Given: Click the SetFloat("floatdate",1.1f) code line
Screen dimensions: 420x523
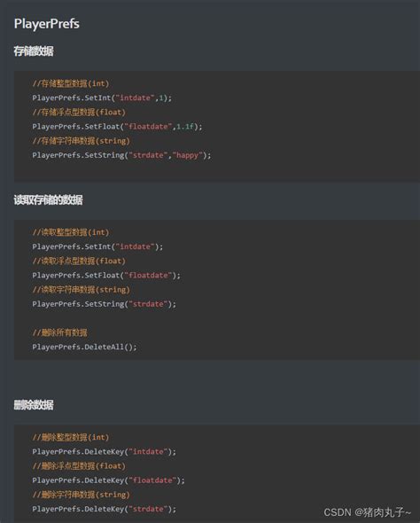Looking at the screenshot, I should [117, 127].
